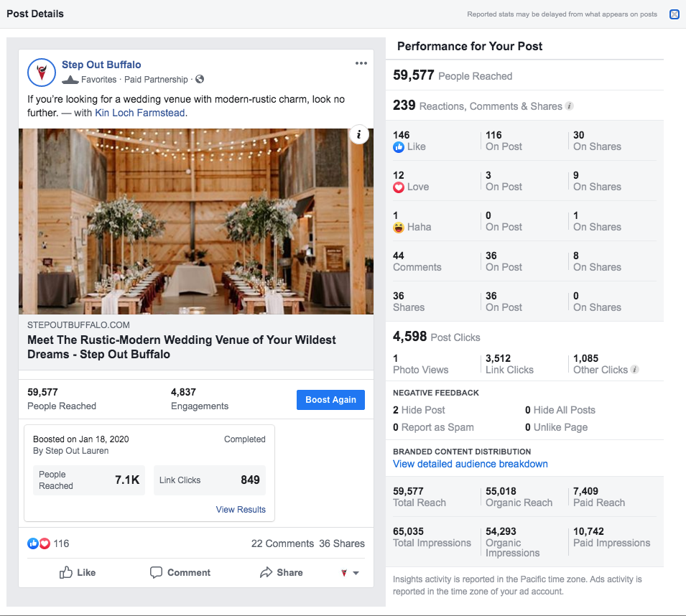Click the 116 On Post likes value

click(504, 140)
